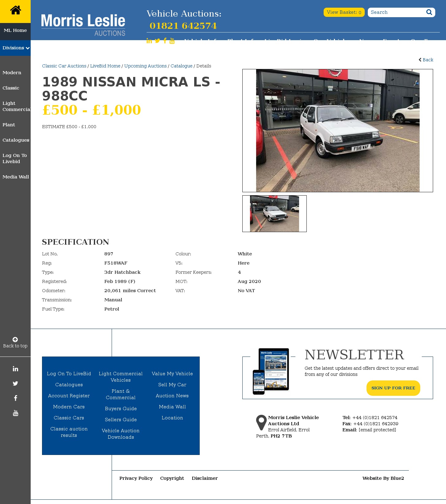
Task: Click the 1989 Nissan Micra LS heading
Action: 131,89
